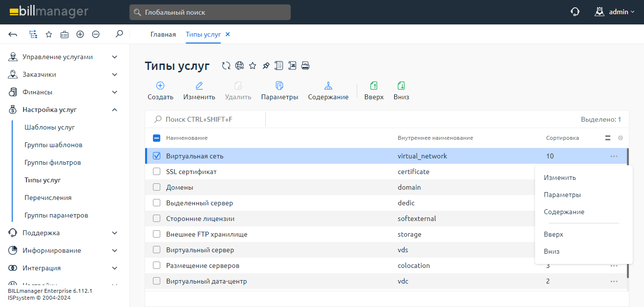Uncheck the Виртуальная сеть row checkbox

157,156
